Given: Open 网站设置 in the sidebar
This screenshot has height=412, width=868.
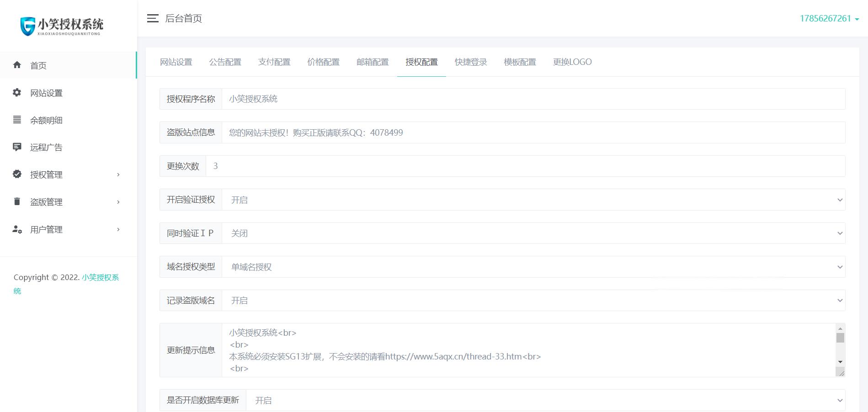Looking at the screenshot, I should (x=68, y=93).
